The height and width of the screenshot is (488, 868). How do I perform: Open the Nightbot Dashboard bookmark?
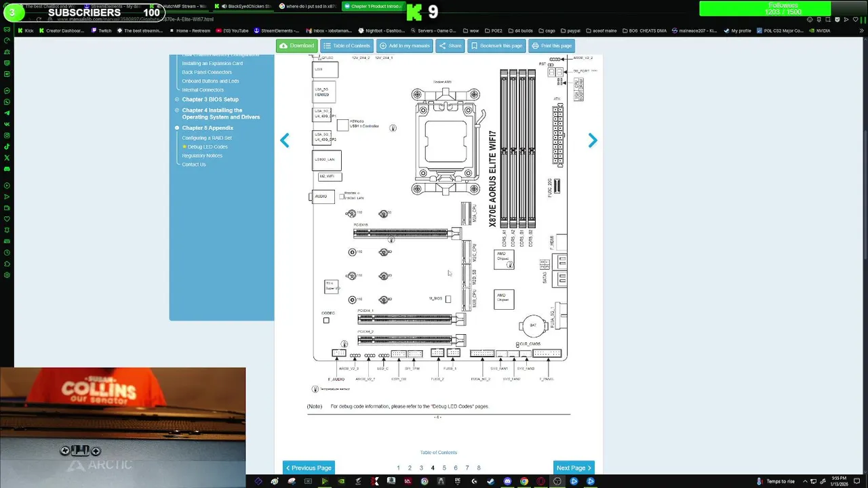pyautogui.click(x=380, y=30)
